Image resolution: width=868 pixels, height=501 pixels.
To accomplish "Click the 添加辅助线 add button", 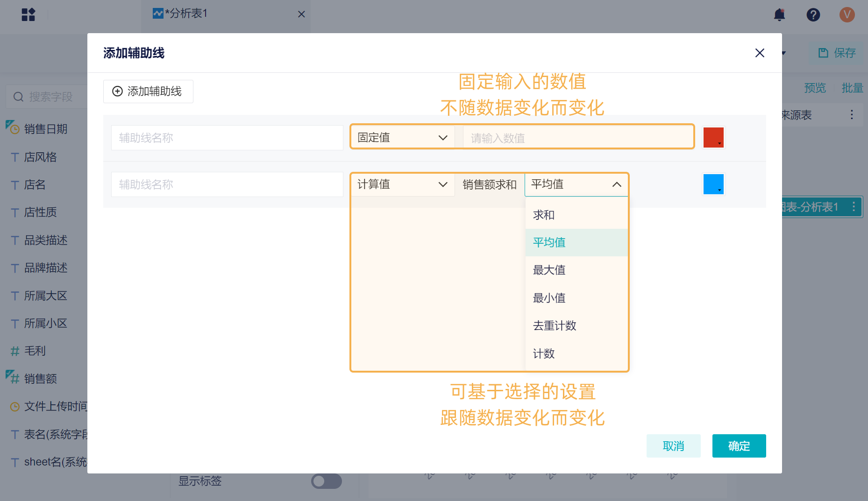I will (x=148, y=91).
